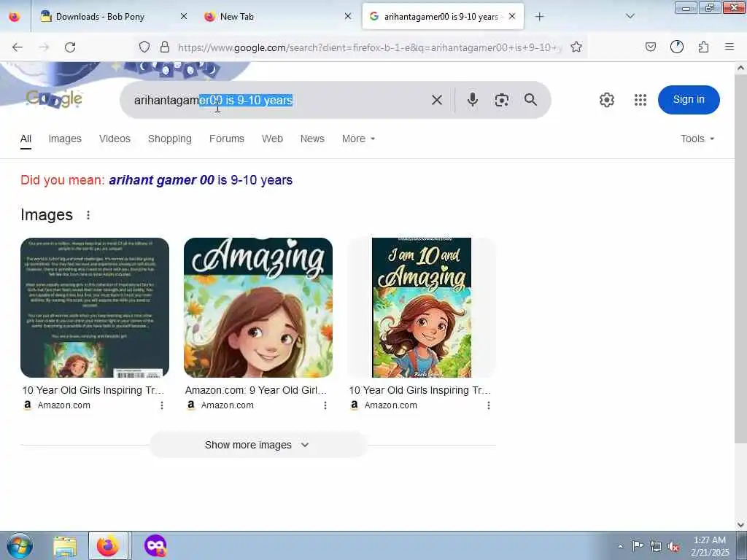
Task: Click the page scrollbar down arrow
Action: (740, 525)
